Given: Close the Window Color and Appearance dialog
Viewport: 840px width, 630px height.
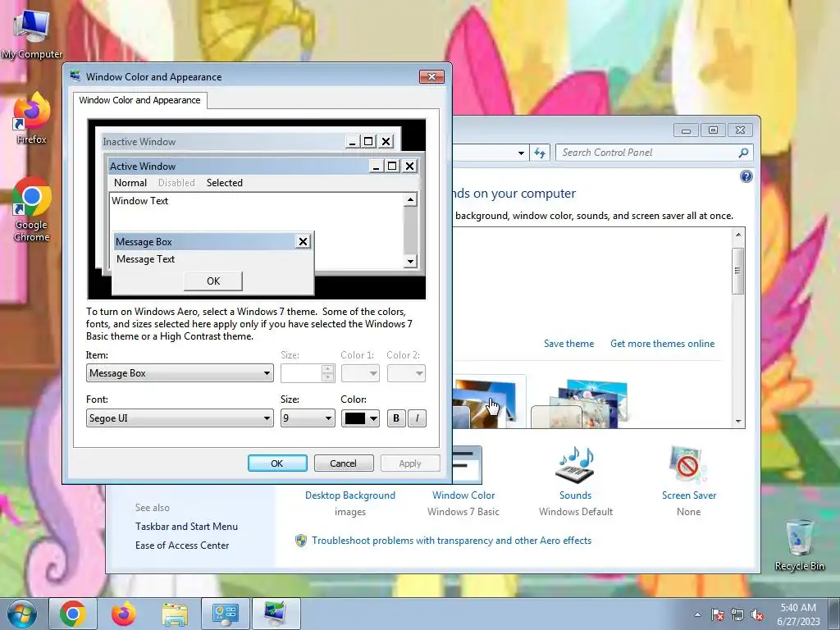Looking at the screenshot, I should coord(431,76).
